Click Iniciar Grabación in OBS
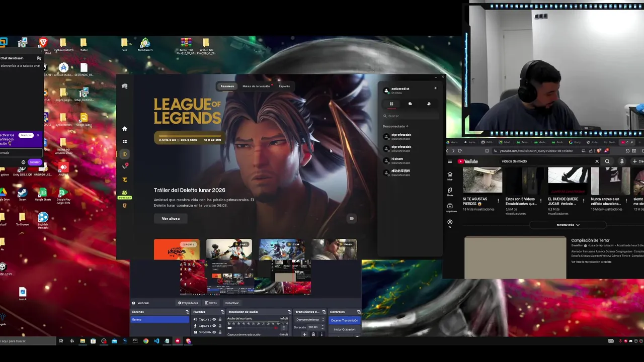Viewport: 644px width, 362px height. point(345,329)
